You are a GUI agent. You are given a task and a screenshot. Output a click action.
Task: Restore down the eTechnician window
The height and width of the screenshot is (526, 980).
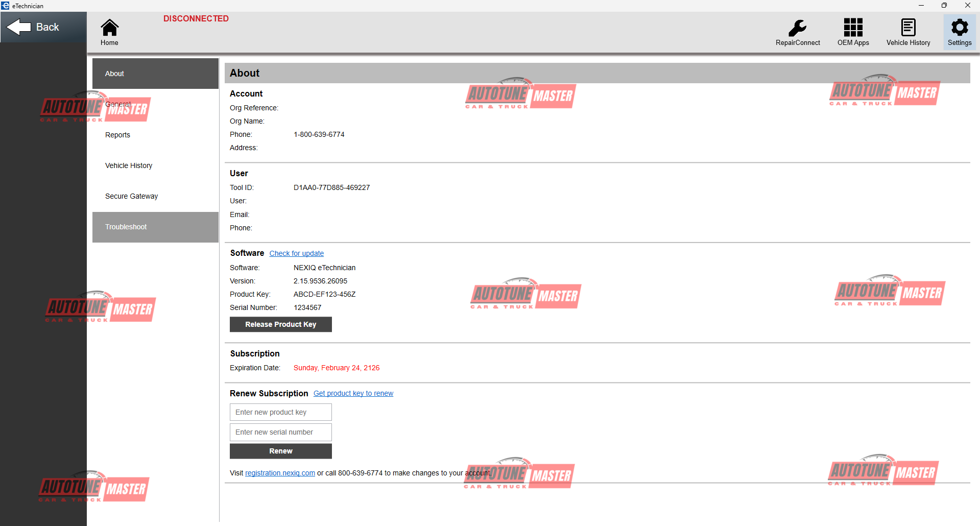pyautogui.click(x=944, y=6)
